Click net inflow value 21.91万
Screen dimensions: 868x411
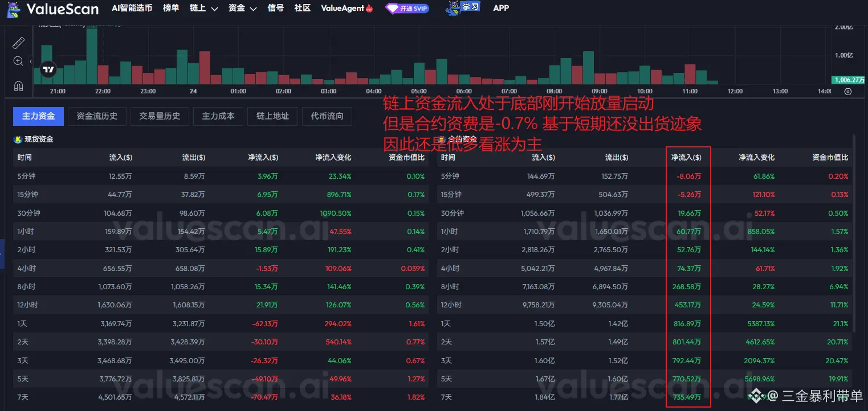tap(266, 305)
